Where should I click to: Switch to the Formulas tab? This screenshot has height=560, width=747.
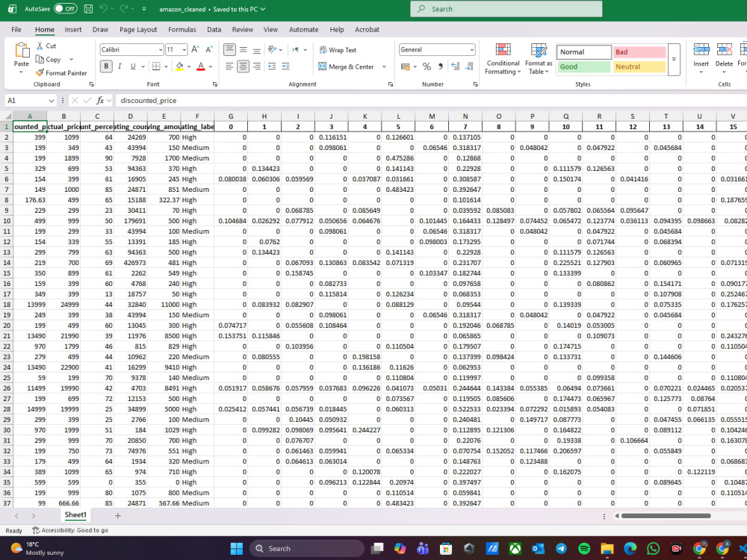coord(182,30)
